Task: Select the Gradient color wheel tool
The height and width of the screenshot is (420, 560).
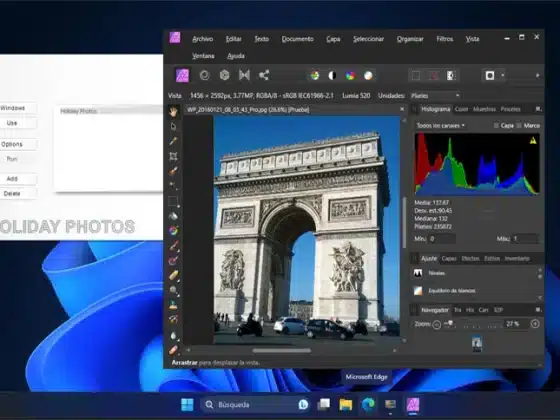Action: pyautogui.click(x=173, y=231)
